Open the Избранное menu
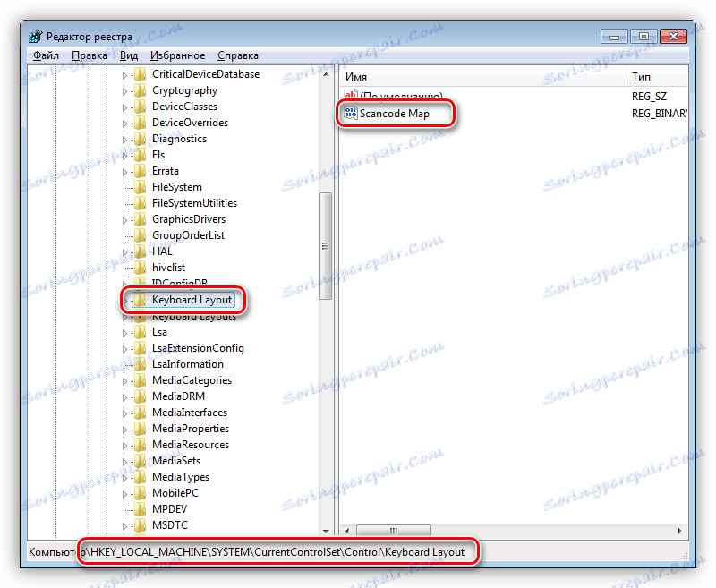 pos(178,55)
